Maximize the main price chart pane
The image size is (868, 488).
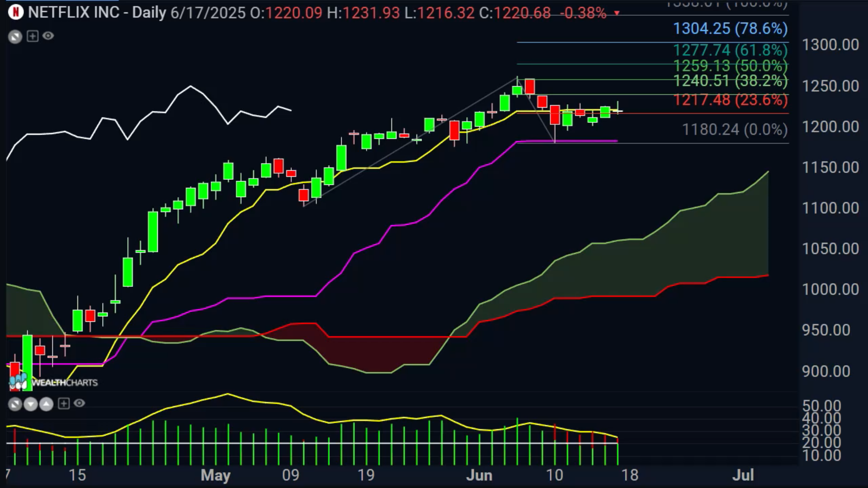tap(15, 37)
